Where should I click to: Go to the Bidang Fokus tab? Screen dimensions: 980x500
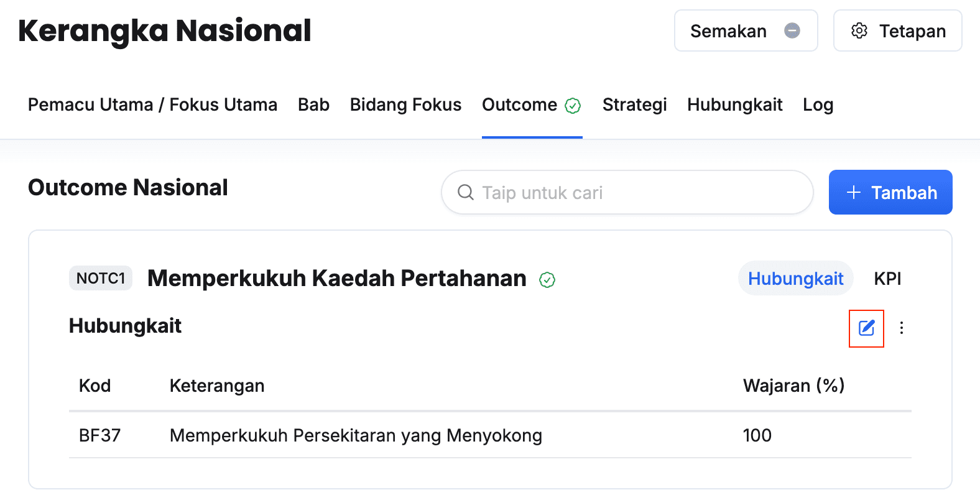[x=405, y=104]
